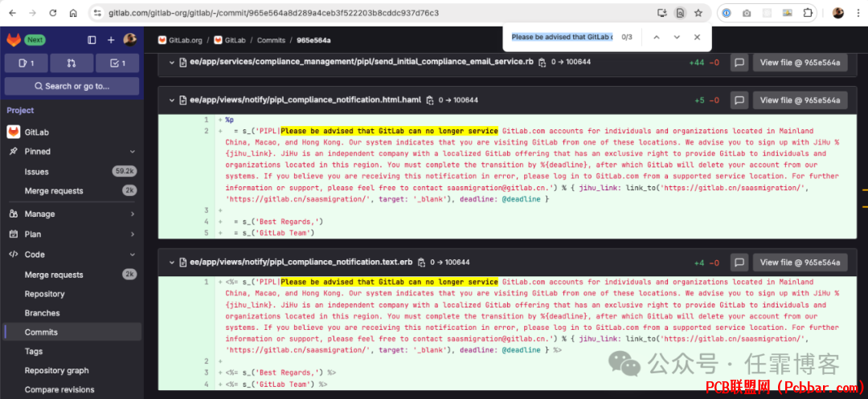Collapse send_initial_compliance_email_service.rb diff
This screenshot has width=868, height=399.
click(x=172, y=63)
